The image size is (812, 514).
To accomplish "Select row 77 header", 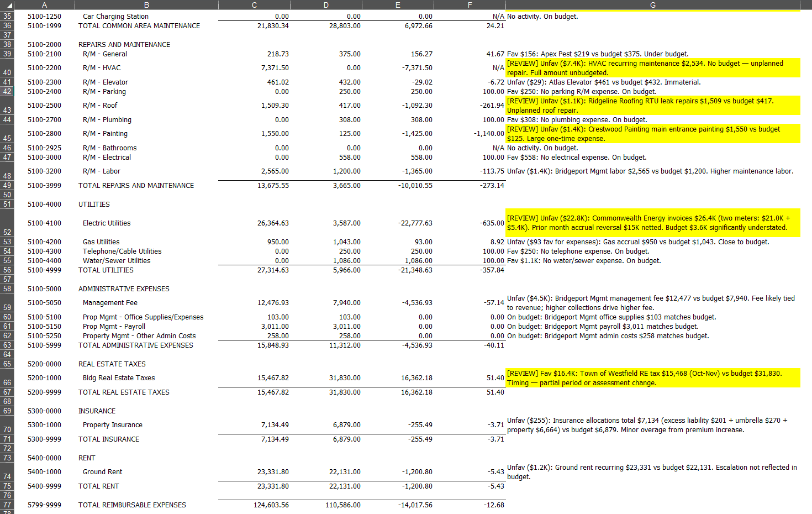I will point(7,505).
